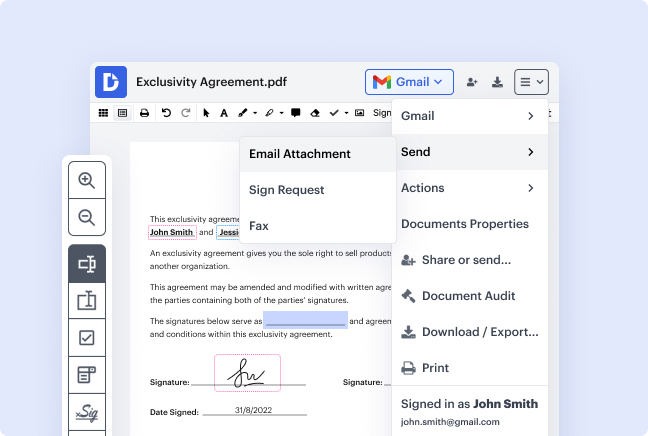Viewport: 648px width, 436px height.
Task: Toggle the page list view button
Action: coord(122,113)
